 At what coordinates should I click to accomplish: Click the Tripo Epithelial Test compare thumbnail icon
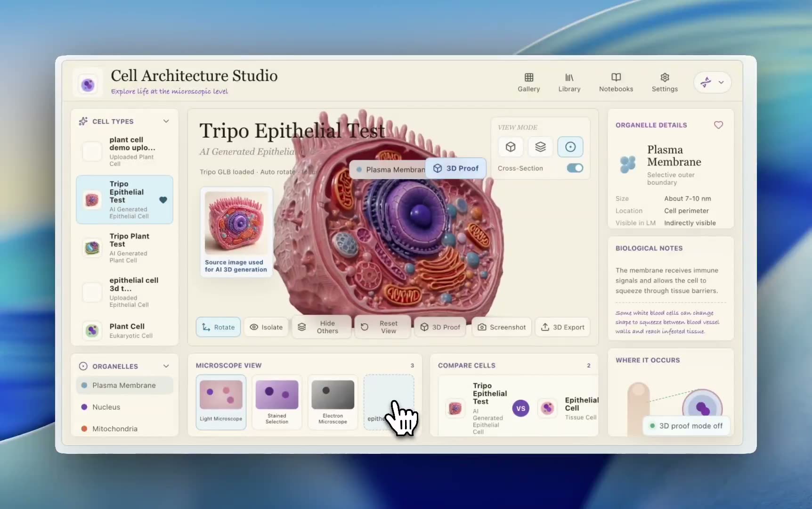pyautogui.click(x=455, y=409)
